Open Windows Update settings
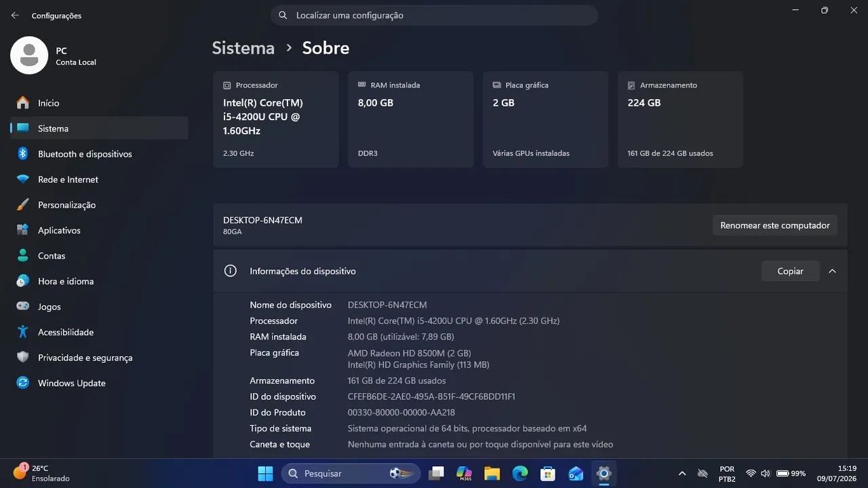Image resolution: width=868 pixels, height=488 pixels. pyautogui.click(x=99, y=383)
